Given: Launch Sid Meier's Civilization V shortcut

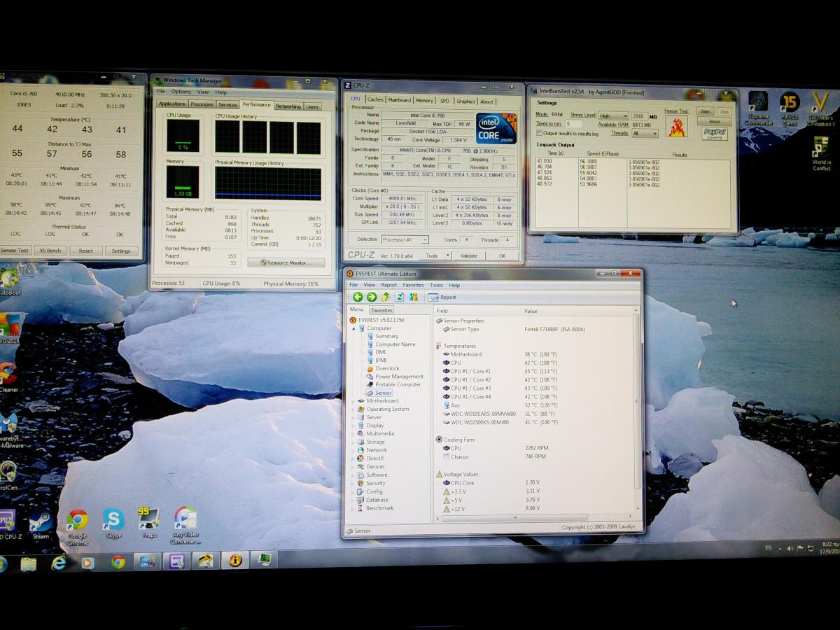Looking at the screenshot, I should (x=821, y=110).
